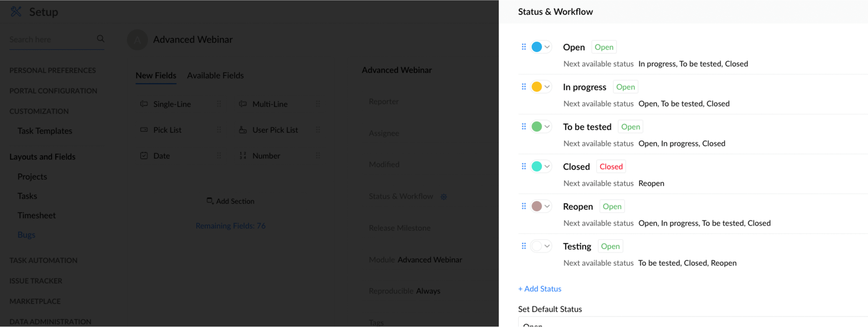Open Task Templates in sidebar
The height and width of the screenshot is (327, 868).
coord(45,131)
